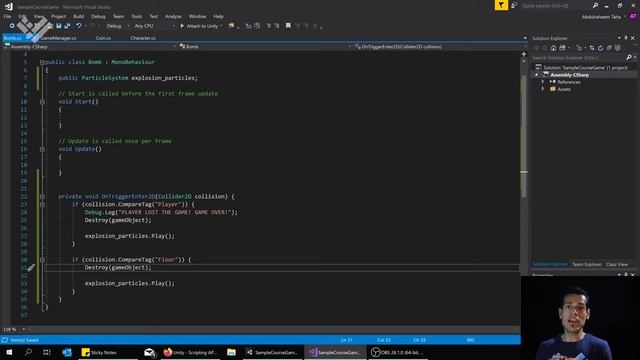Click the Solution Explorer Show All Files icon
Screen dimensions: 640x360
618,48
